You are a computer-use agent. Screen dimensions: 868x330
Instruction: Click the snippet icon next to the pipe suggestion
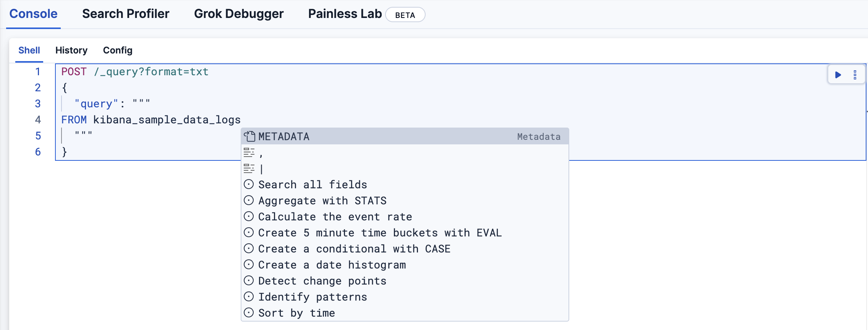(x=249, y=168)
